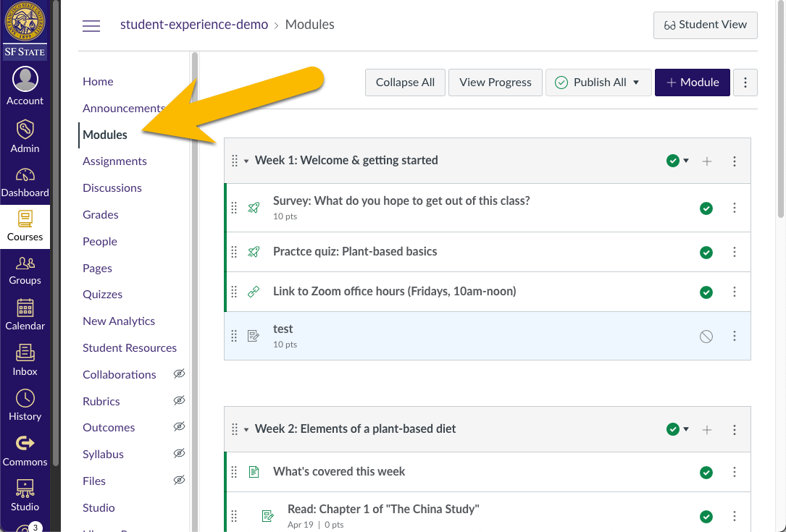Click hidden eye icon next to Outcomes
Image resolution: width=786 pixels, height=532 pixels.
[x=179, y=426]
